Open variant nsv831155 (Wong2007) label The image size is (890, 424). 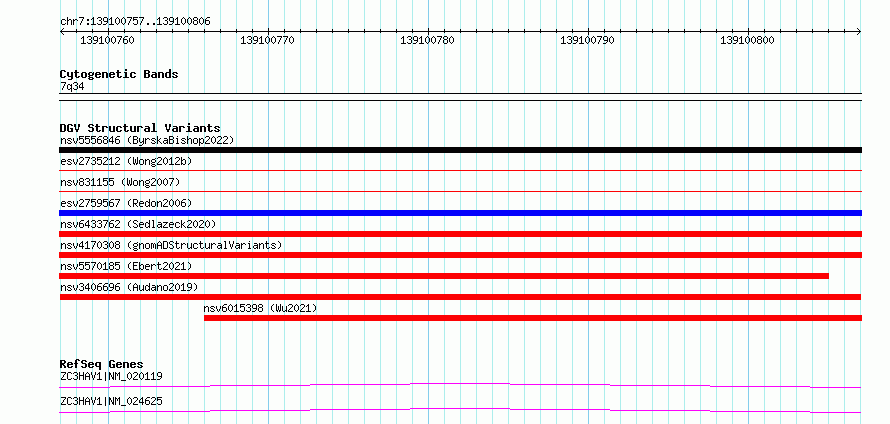point(120,182)
